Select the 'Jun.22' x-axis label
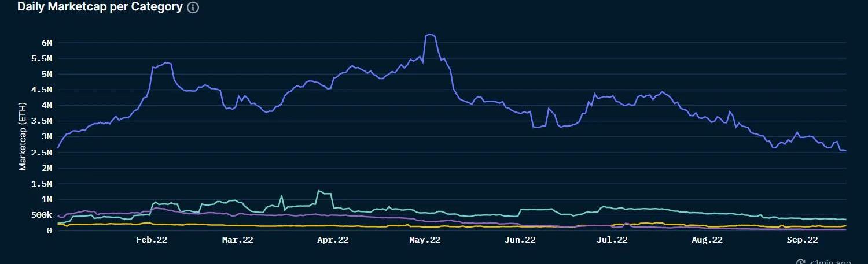Screen dimensions: 868x264 point(520,240)
